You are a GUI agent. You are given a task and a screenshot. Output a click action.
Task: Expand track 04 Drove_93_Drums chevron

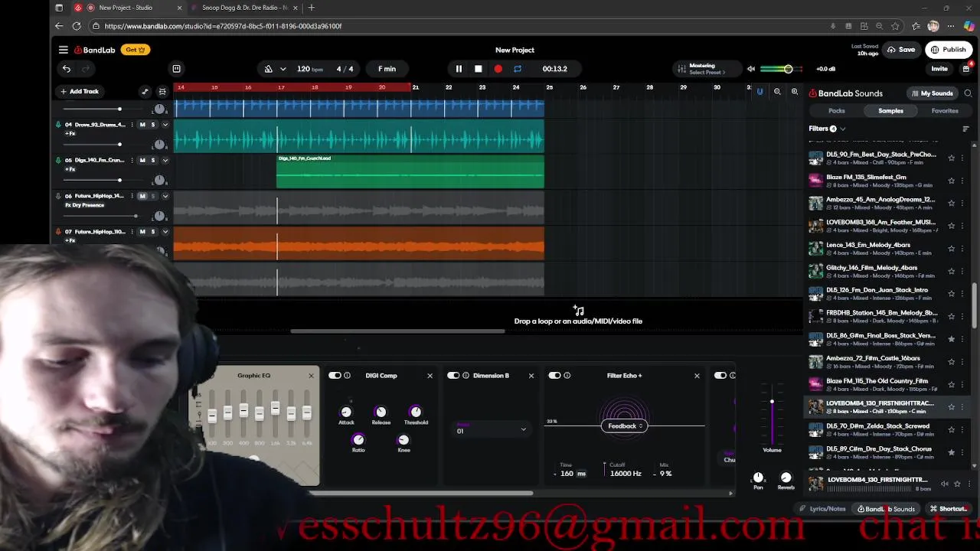point(165,125)
